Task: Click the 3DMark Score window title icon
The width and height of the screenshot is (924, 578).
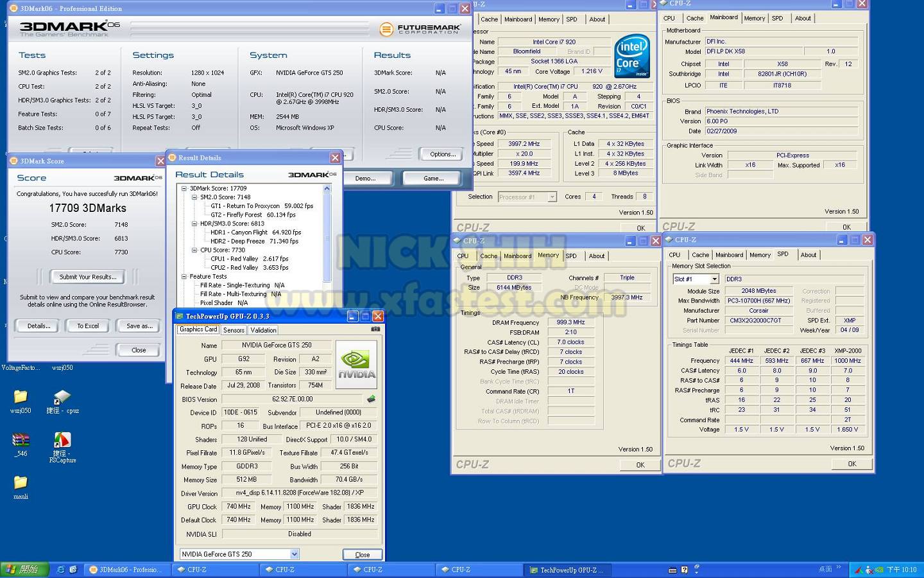Action: point(13,161)
